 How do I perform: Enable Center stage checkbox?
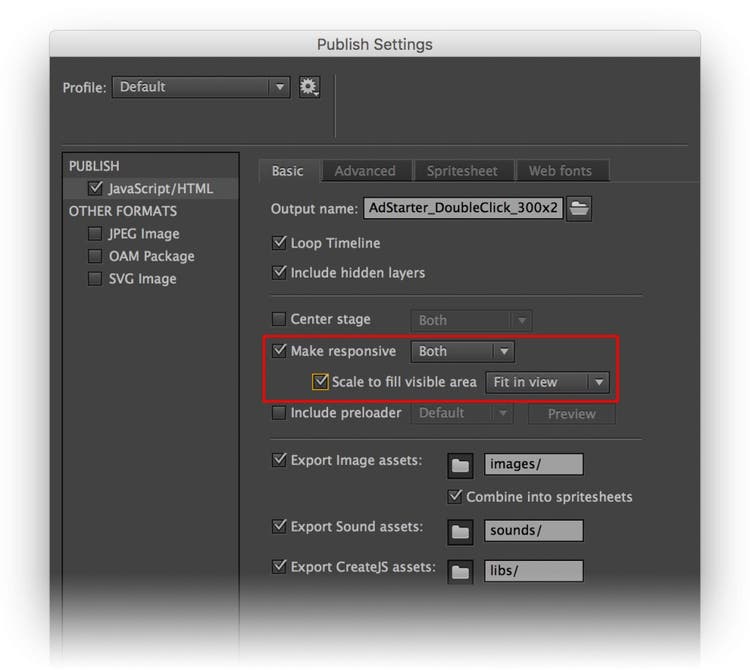[278, 319]
